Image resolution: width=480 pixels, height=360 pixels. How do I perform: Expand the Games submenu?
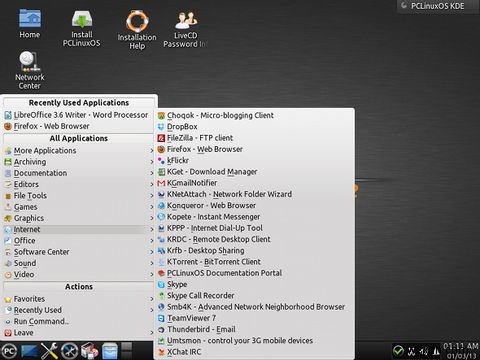79,207
